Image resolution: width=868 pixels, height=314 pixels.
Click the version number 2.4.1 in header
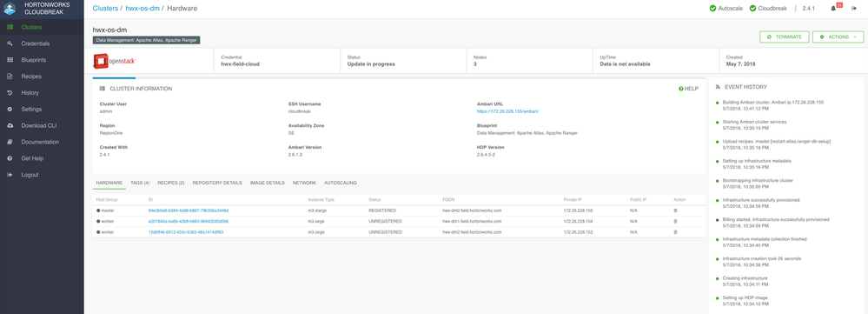pyautogui.click(x=808, y=9)
